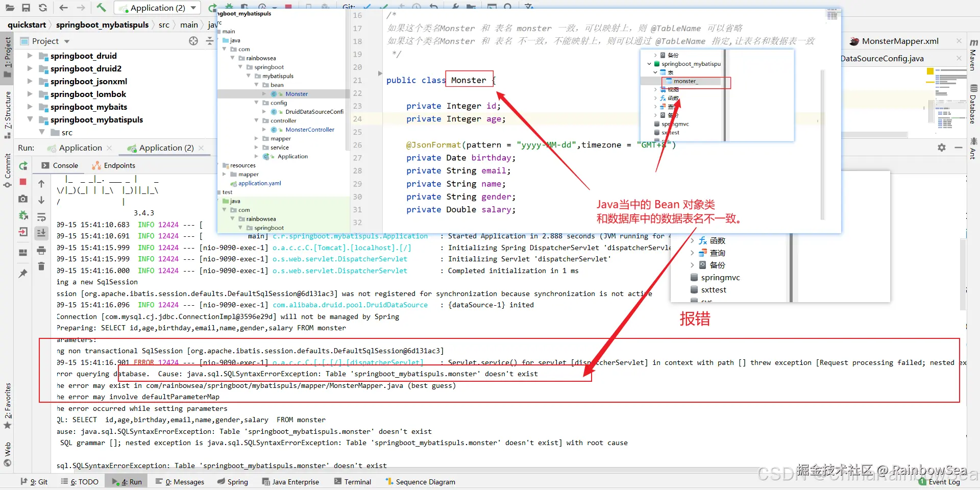Close the Application run tab
Image resolution: width=980 pixels, height=490 pixels.
[109, 148]
